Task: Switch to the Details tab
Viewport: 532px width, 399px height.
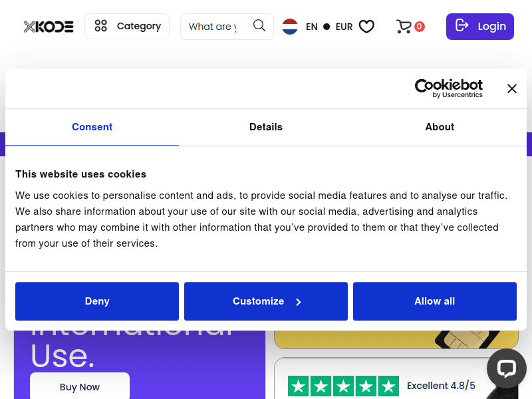Action: point(266,127)
